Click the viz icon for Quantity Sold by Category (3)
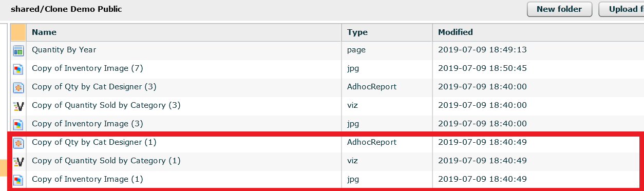This screenshot has height=191, width=644. click(x=18, y=106)
